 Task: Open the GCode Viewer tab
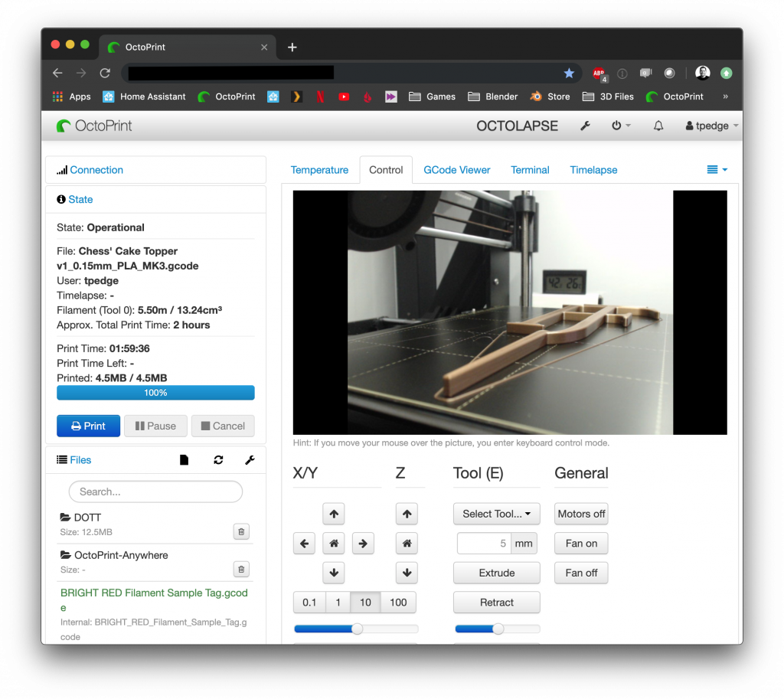point(457,170)
